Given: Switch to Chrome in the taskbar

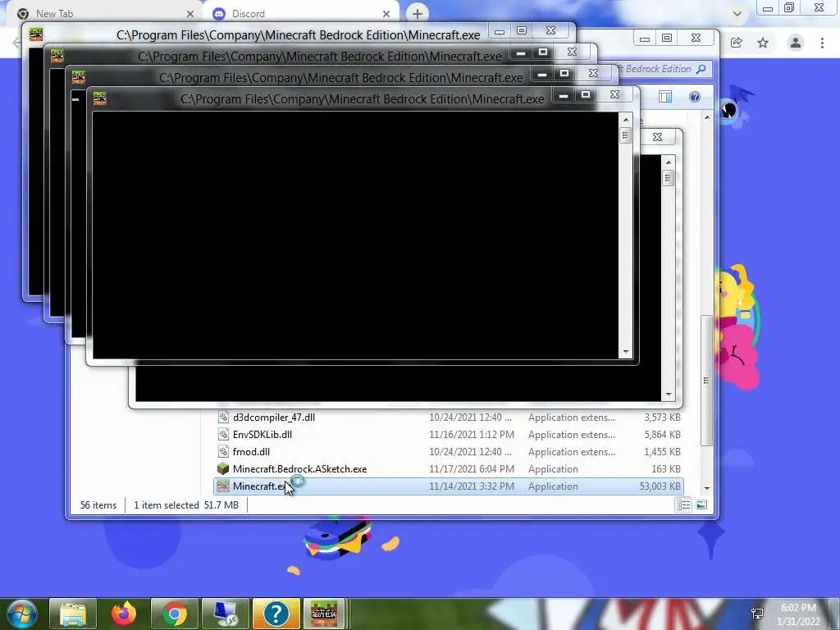Looking at the screenshot, I should [x=175, y=614].
